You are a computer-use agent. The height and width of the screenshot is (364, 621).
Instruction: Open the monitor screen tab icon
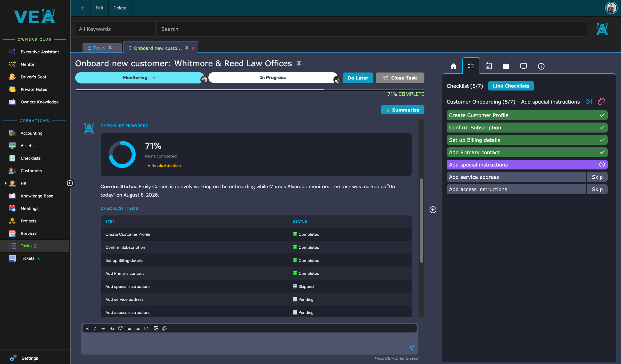(523, 66)
